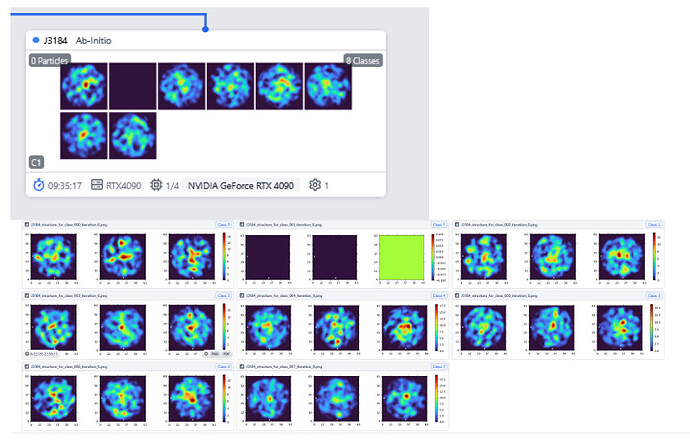Download class_003 plot as PNG
Image resolution: width=690 pixels, height=442 pixels.
coord(215,354)
